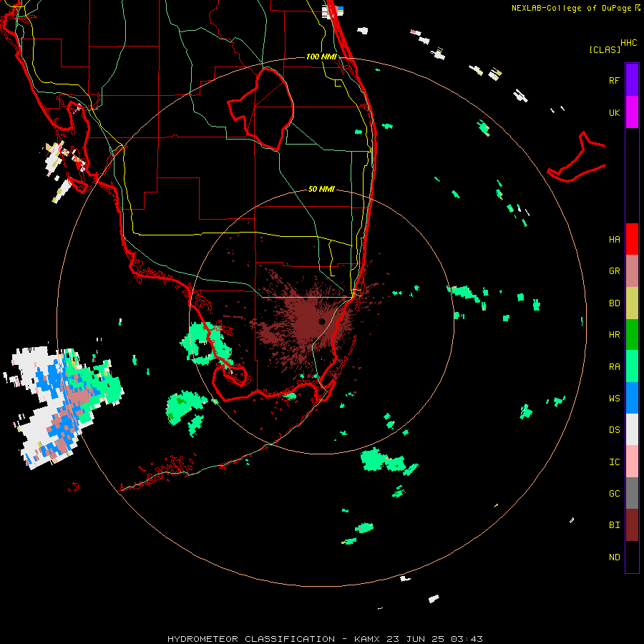Click the IC pink legend swatch

632,462
